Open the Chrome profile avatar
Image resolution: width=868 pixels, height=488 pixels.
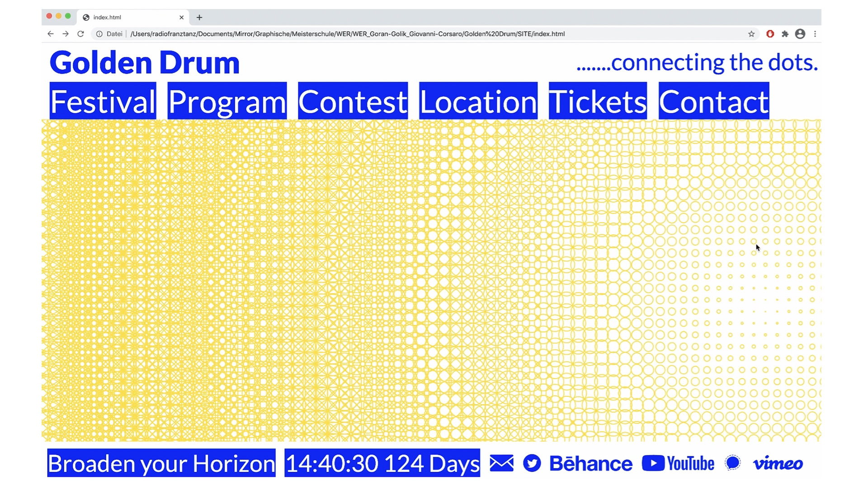[800, 34]
